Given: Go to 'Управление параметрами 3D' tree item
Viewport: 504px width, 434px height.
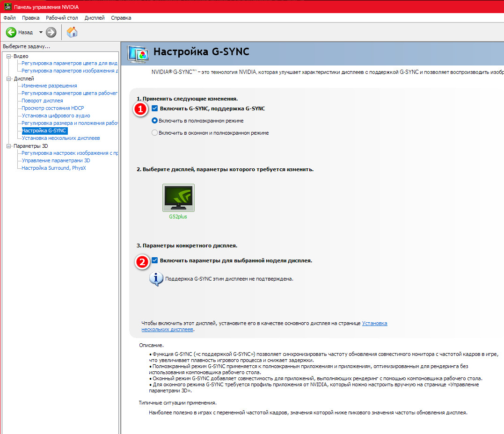Looking at the screenshot, I should (x=56, y=161).
